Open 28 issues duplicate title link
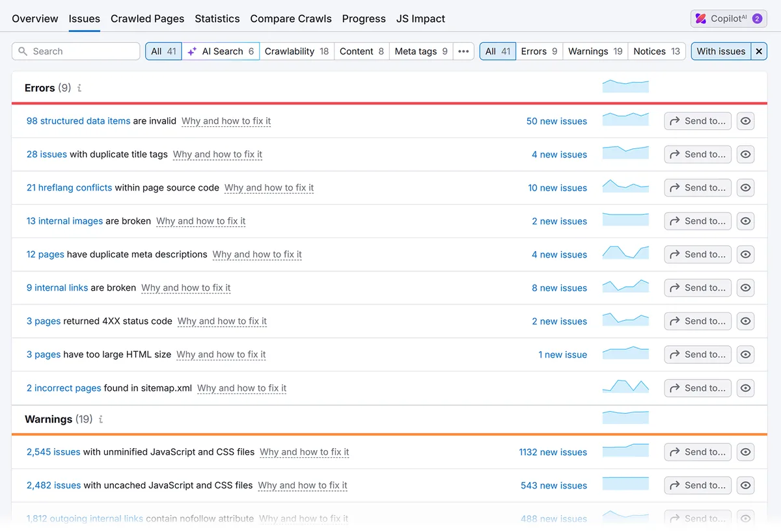 point(47,154)
